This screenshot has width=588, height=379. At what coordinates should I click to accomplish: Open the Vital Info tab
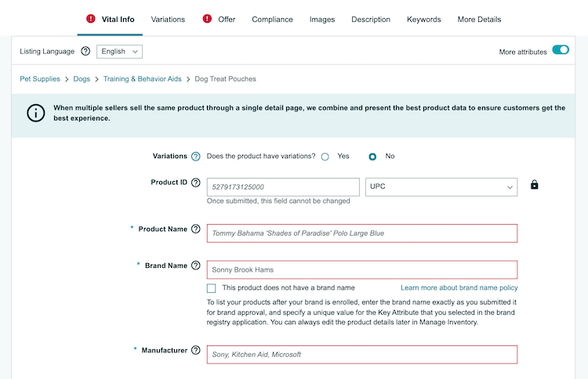[x=118, y=19]
